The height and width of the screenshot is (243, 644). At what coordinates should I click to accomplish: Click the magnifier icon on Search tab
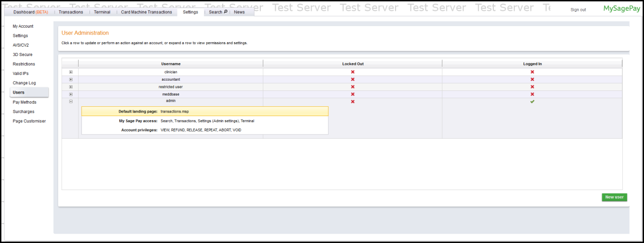[x=225, y=12]
